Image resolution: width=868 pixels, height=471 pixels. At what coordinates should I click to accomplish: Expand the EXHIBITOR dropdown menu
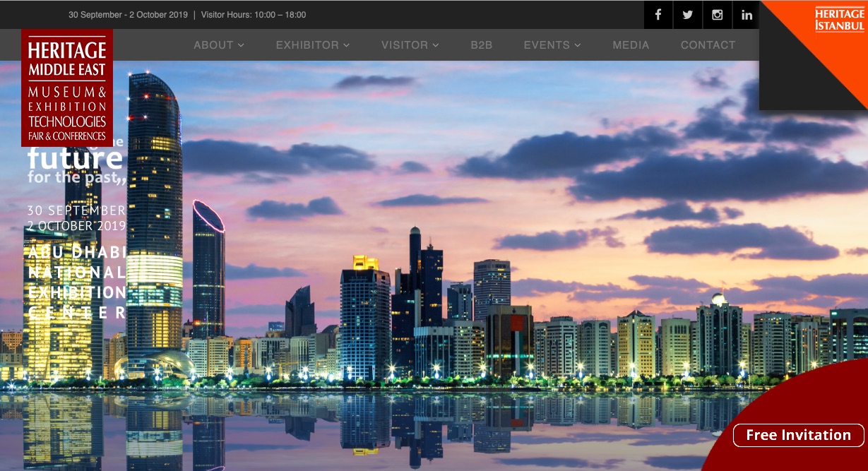[313, 44]
